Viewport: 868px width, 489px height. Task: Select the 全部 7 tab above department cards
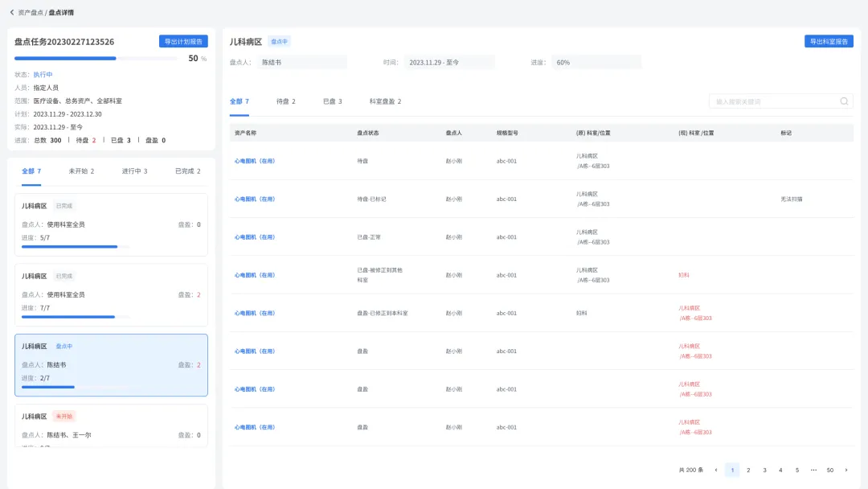pyautogui.click(x=31, y=171)
